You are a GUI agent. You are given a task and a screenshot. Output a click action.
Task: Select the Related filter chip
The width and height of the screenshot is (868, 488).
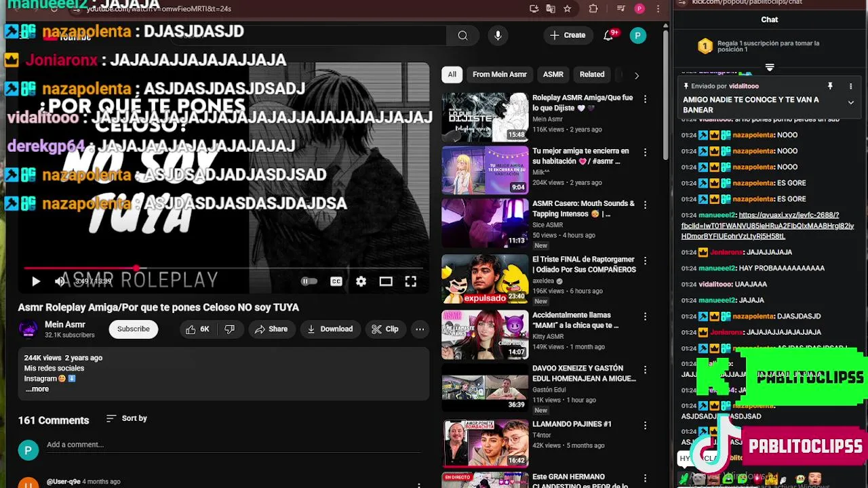(592, 75)
